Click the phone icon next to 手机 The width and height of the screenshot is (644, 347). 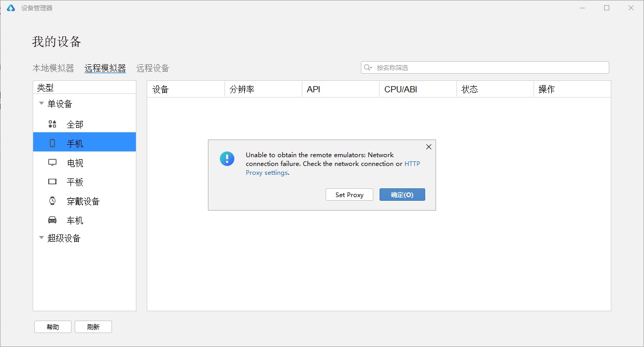pyautogui.click(x=52, y=144)
